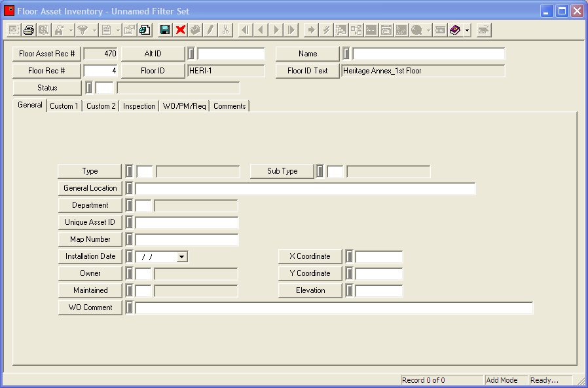
Task: Open the Inspection tab
Action: (139, 106)
